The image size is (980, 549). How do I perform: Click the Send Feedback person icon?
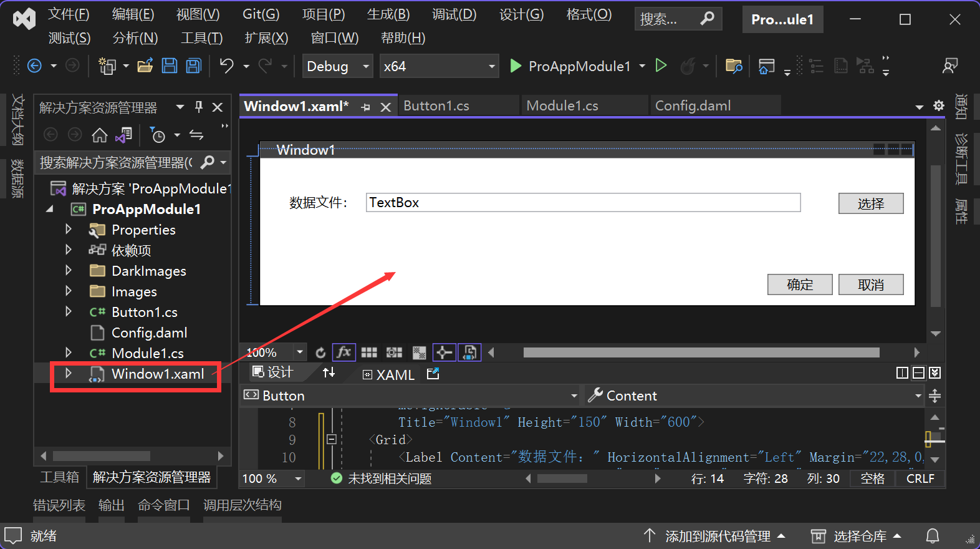pyautogui.click(x=950, y=66)
